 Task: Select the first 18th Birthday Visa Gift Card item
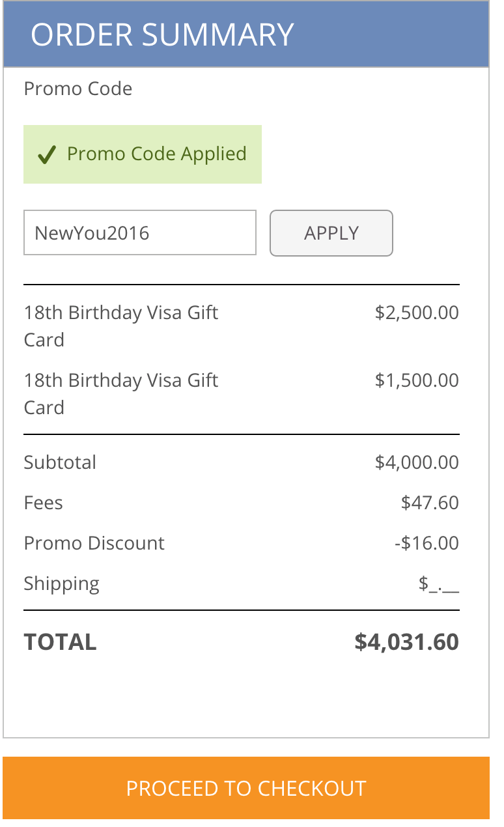click(x=121, y=326)
